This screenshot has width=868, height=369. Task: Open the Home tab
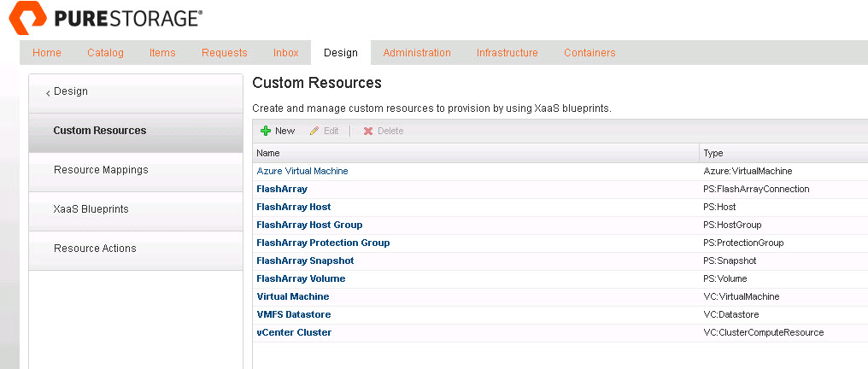47,53
